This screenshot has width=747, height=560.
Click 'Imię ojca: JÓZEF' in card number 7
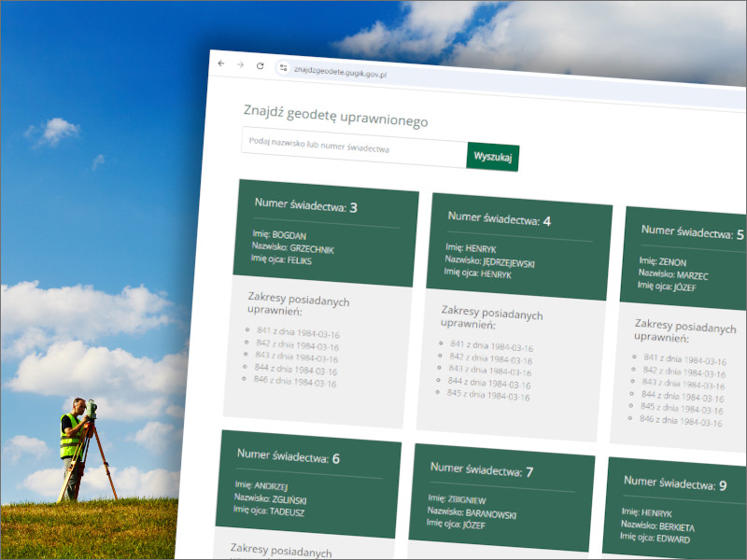(456, 525)
